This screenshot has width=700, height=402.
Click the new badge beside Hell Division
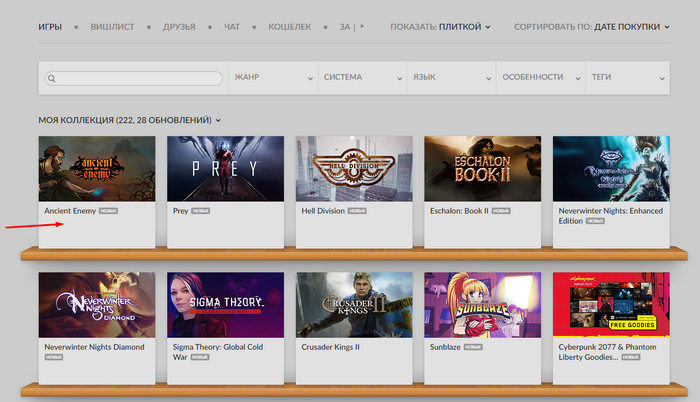tap(357, 211)
